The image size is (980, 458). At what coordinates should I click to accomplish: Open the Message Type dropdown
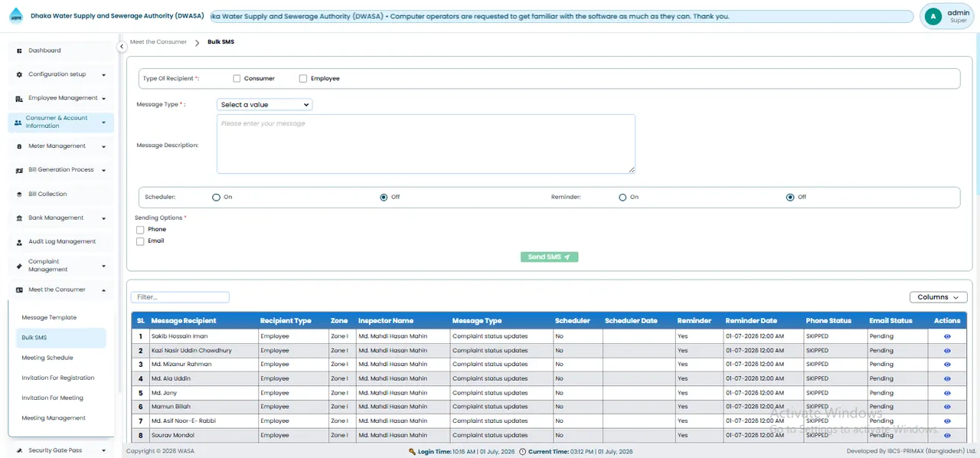click(x=264, y=104)
